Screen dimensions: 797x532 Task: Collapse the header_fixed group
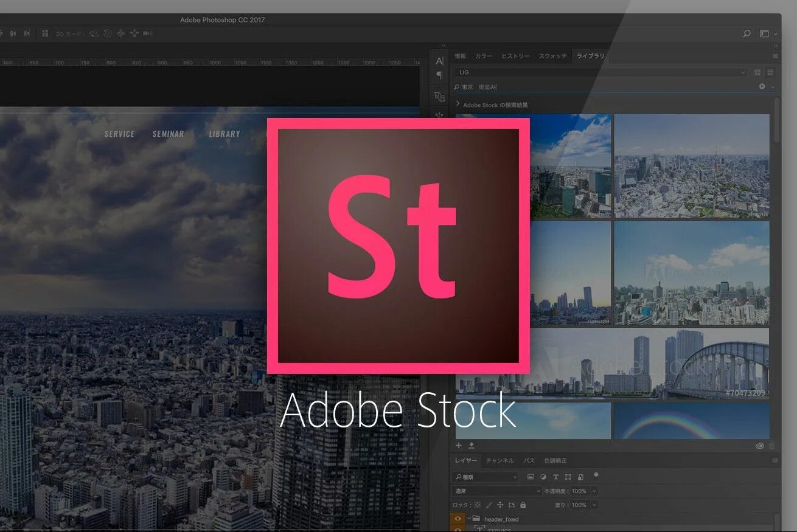coord(469,519)
